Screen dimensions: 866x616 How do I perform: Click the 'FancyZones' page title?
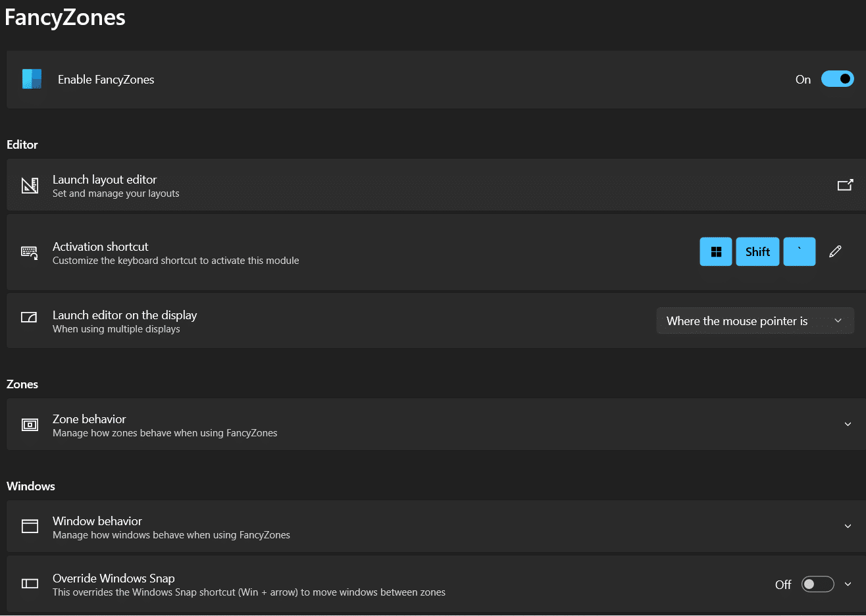pos(65,17)
